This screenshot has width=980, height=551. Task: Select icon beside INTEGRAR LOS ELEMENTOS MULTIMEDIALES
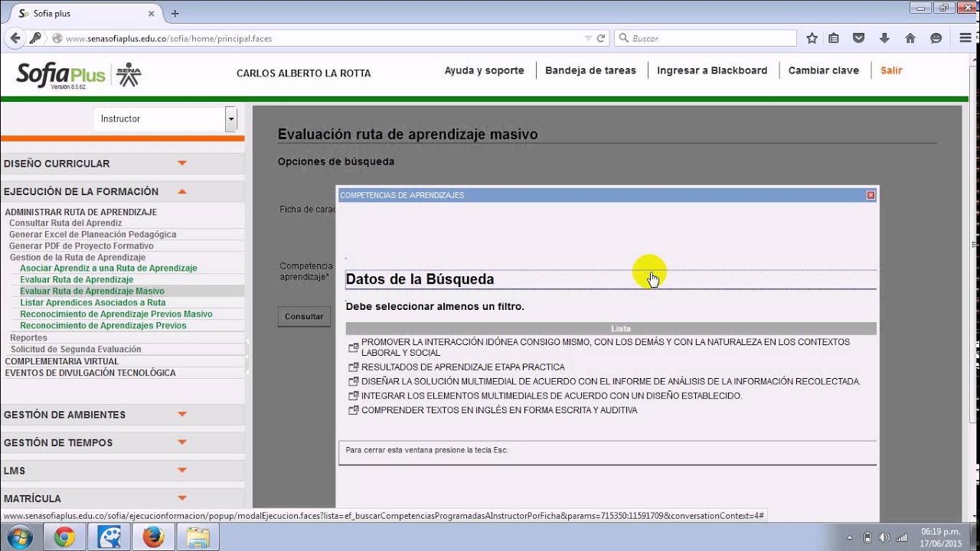pyautogui.click(x=353, y=396)
